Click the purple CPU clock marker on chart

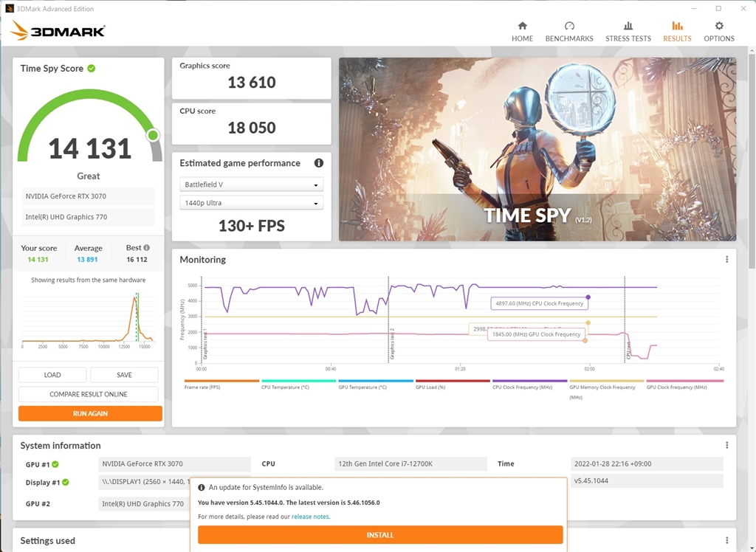pos(588,297)
